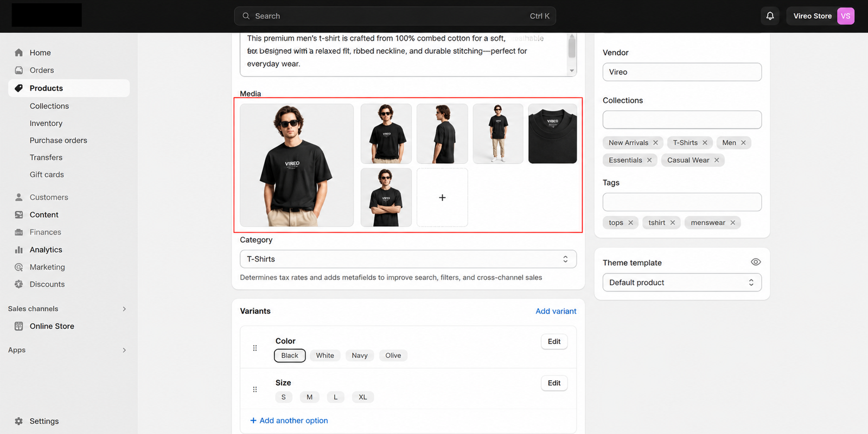Click the Content icon in sidebar
Image resolution: width=868 pixels, height=434 pixels.
pos(19,215)
